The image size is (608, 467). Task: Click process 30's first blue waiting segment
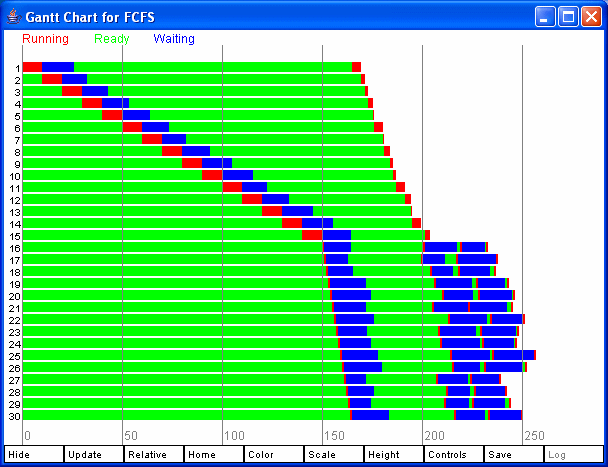click(370, 415)
